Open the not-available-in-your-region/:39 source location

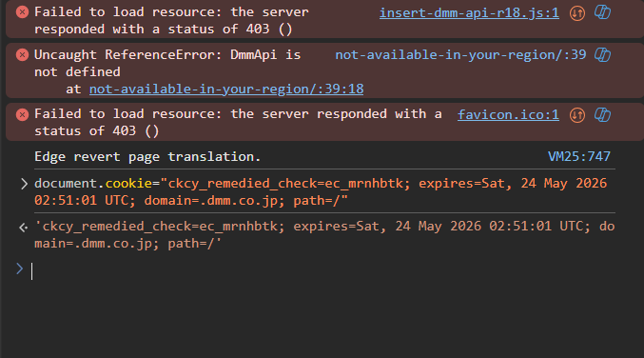tap(460, 54)
